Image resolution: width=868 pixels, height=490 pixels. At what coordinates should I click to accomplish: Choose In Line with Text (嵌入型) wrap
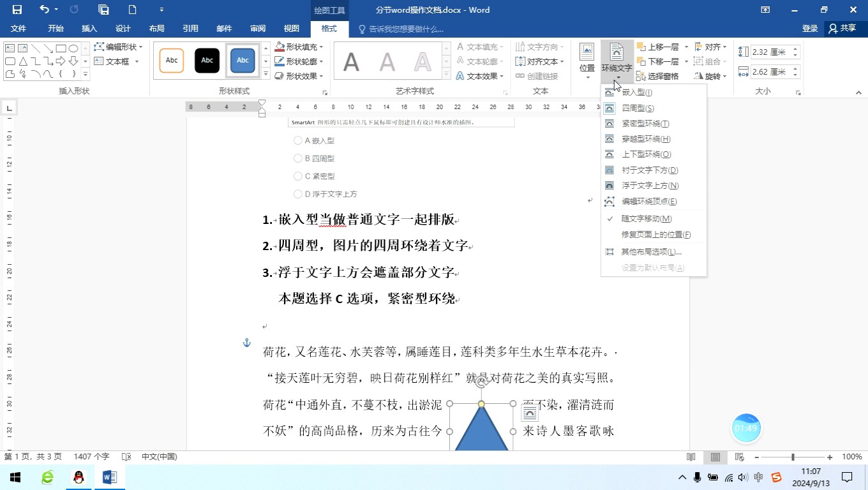click(654, 93)
